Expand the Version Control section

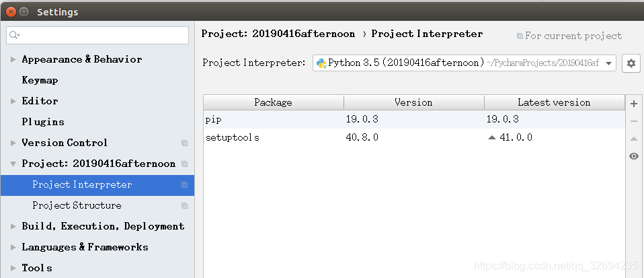point(13,143)
